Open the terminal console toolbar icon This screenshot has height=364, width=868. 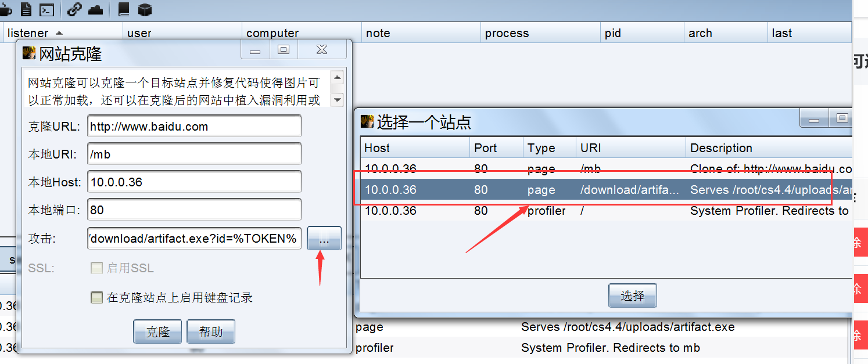(x=46, y=9)
